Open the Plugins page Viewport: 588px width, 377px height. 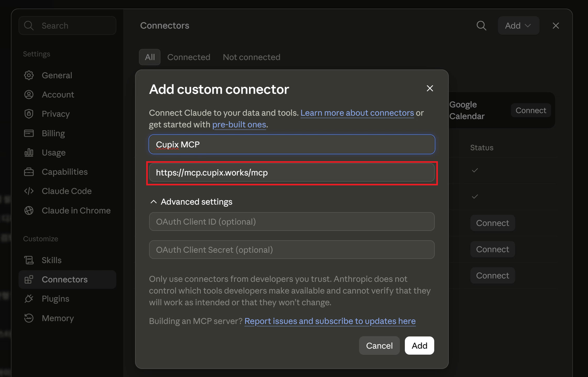pyautogui.click(x=67, y=299)
